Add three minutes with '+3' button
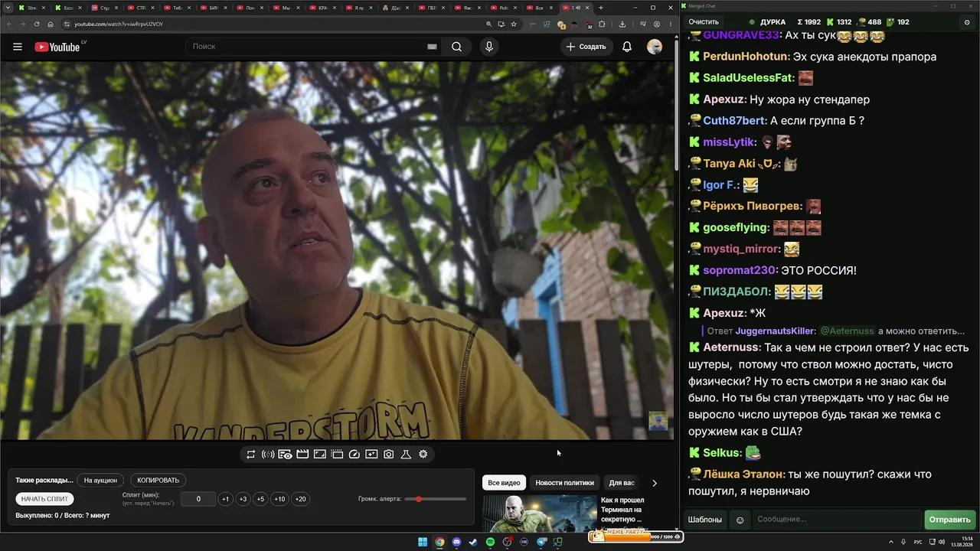The width and height of the screenshot is (980, 551). (243, 499)
